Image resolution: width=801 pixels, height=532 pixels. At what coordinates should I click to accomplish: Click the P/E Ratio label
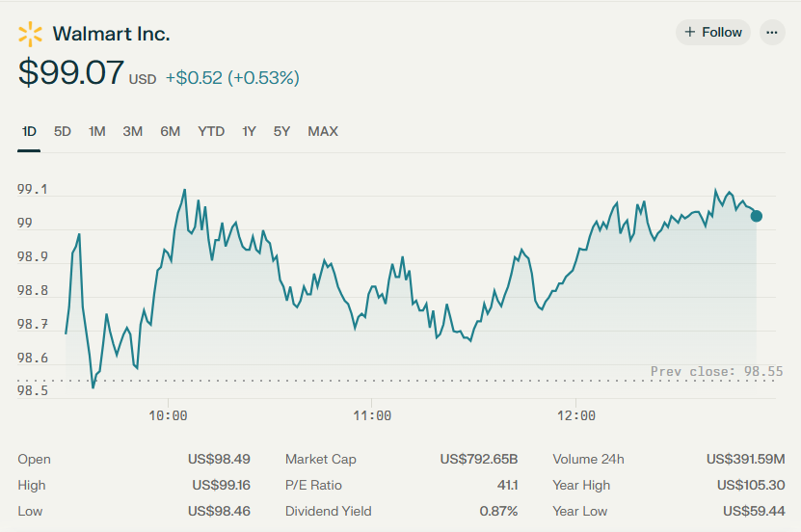[x=313, y=485]
